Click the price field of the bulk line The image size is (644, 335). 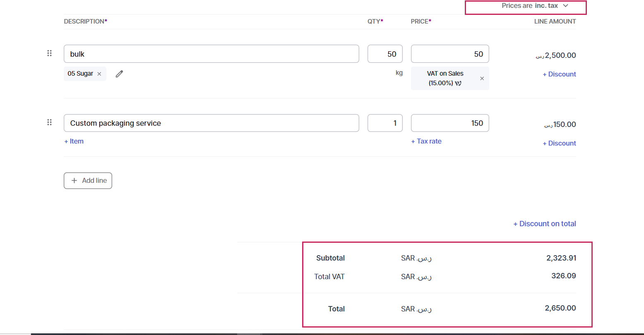(450, 54)
